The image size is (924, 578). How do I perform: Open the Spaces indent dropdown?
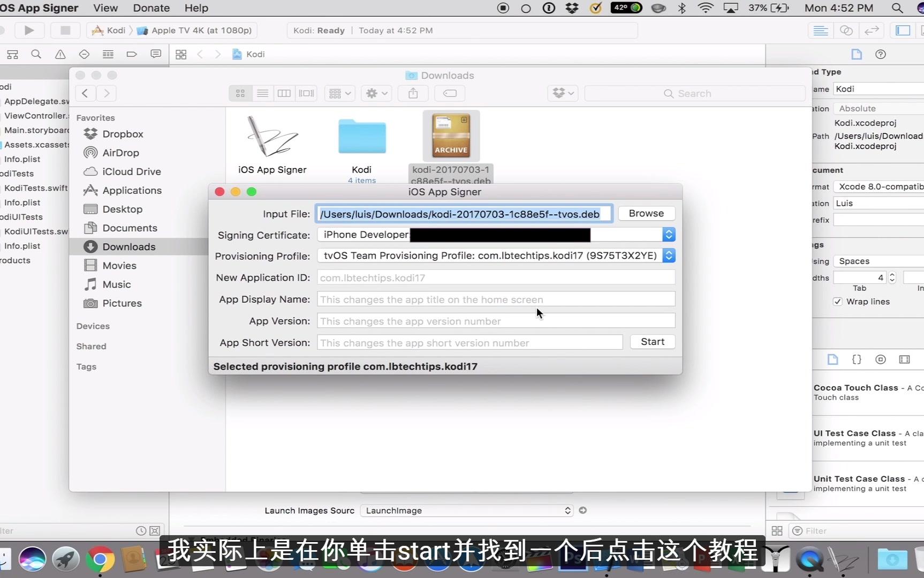click(879, 261)
